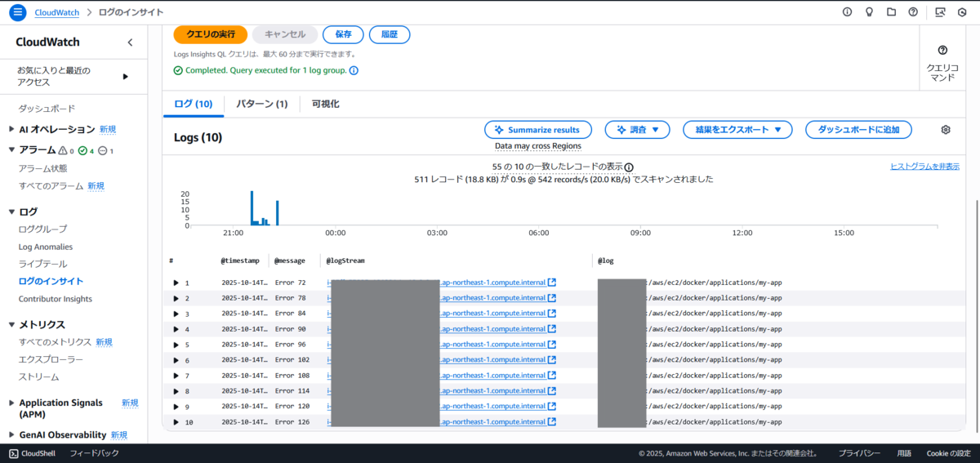Open ライブテール in sidebar
Image resolution: width=980 pixels, height=463 pixels.
coord(43,264)
